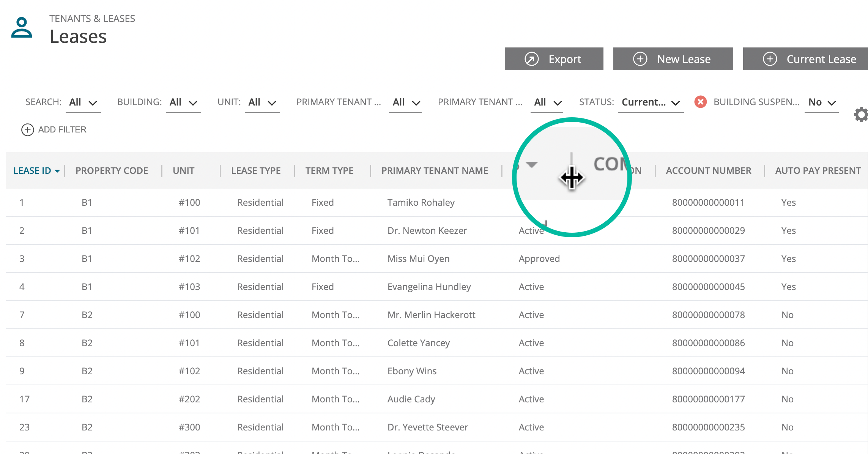Select tenant name Dr. Newton Keezer

427,231
